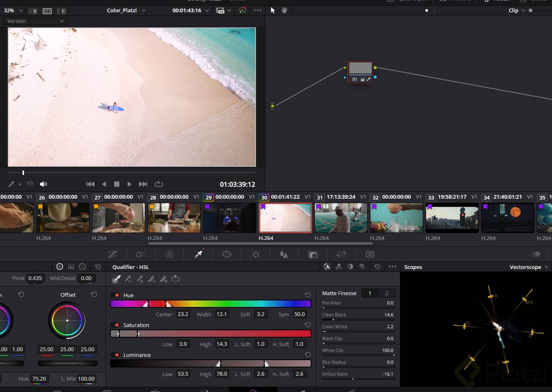Open the Curves palette
The height and width of the screenshot is (392, 552).
click(112, 254)
